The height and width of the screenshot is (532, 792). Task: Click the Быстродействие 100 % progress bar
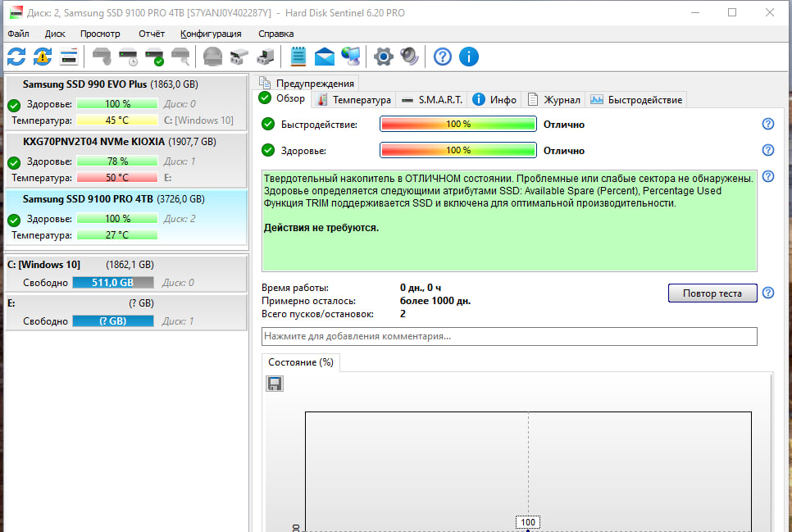coord(458,124)
